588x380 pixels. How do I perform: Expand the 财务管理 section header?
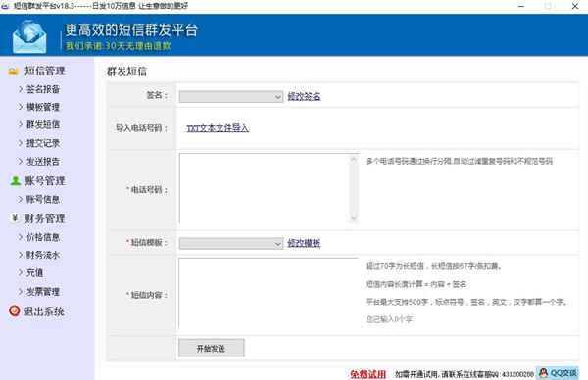(45, 218)
